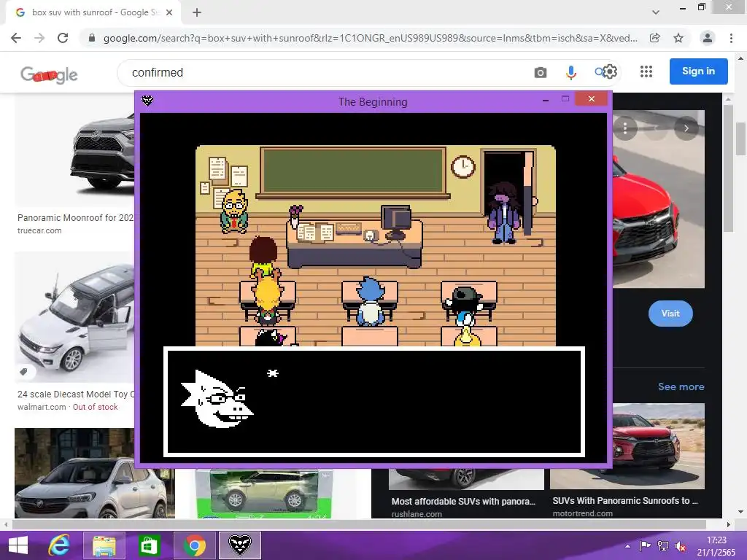
Task: Click the truecar.com source link
Action: coord(39,230)
